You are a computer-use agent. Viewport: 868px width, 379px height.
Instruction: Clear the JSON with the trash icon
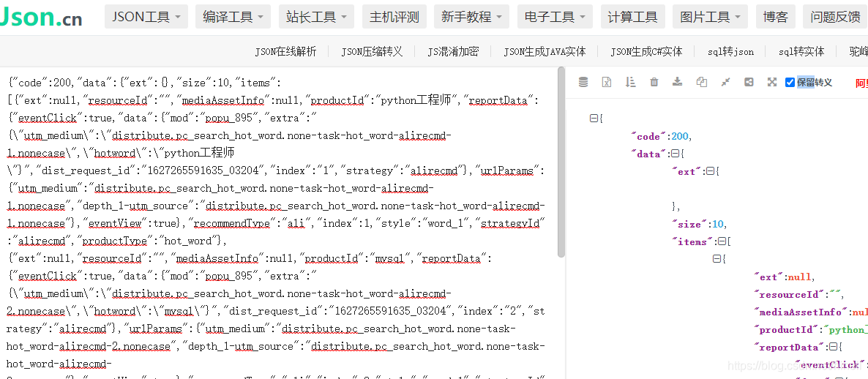654,82
